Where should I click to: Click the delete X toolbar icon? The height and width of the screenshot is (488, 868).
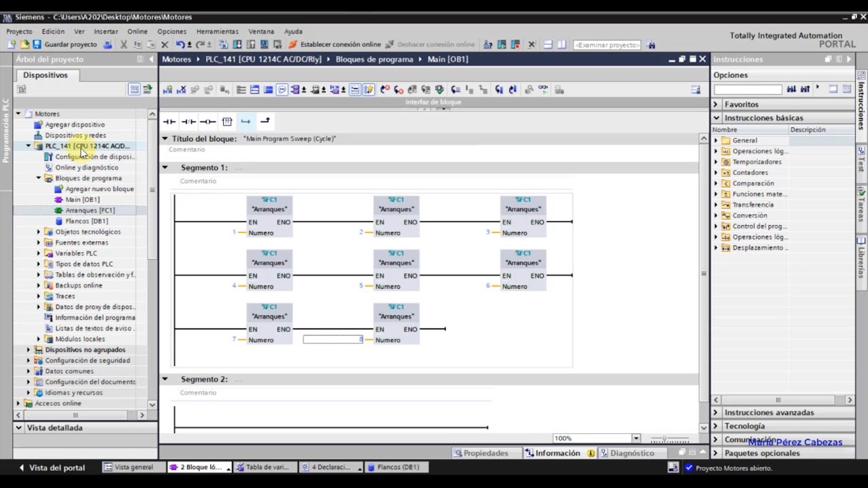pos(165,45)
